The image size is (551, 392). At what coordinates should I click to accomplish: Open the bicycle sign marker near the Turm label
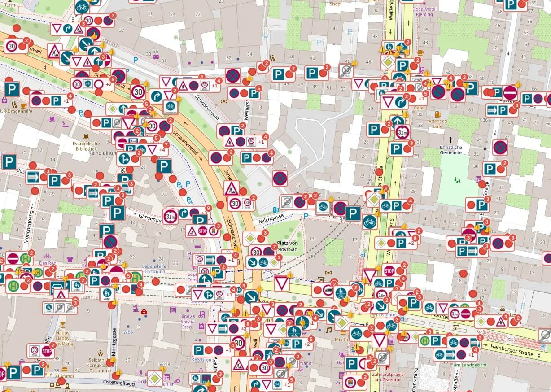pyautogui.click(x=82, y=6)
